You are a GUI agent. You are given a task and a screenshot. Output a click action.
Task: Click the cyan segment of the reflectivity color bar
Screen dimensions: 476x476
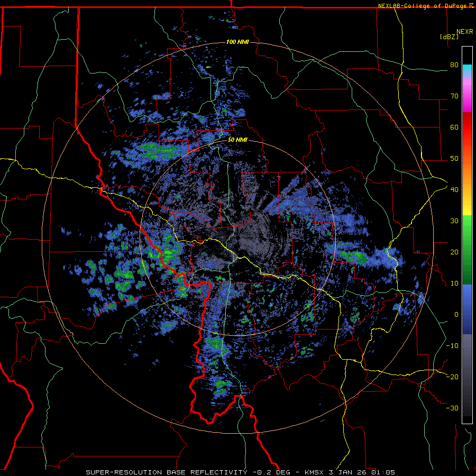click(467, 70)
